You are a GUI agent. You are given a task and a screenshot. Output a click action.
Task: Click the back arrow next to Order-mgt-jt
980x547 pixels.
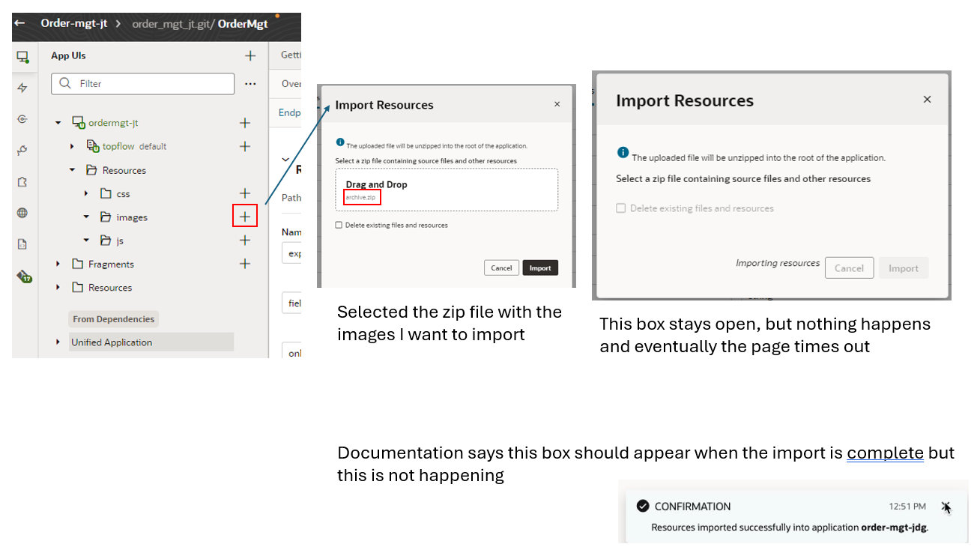(20, 23)
